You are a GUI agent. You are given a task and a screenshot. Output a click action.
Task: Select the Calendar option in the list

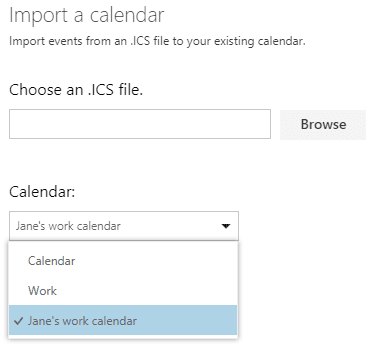tap(123, 261)
